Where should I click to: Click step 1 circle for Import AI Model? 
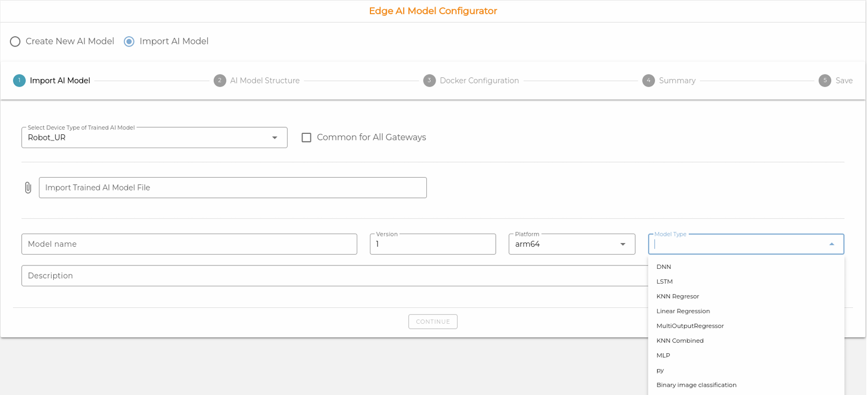coord(19,81)
